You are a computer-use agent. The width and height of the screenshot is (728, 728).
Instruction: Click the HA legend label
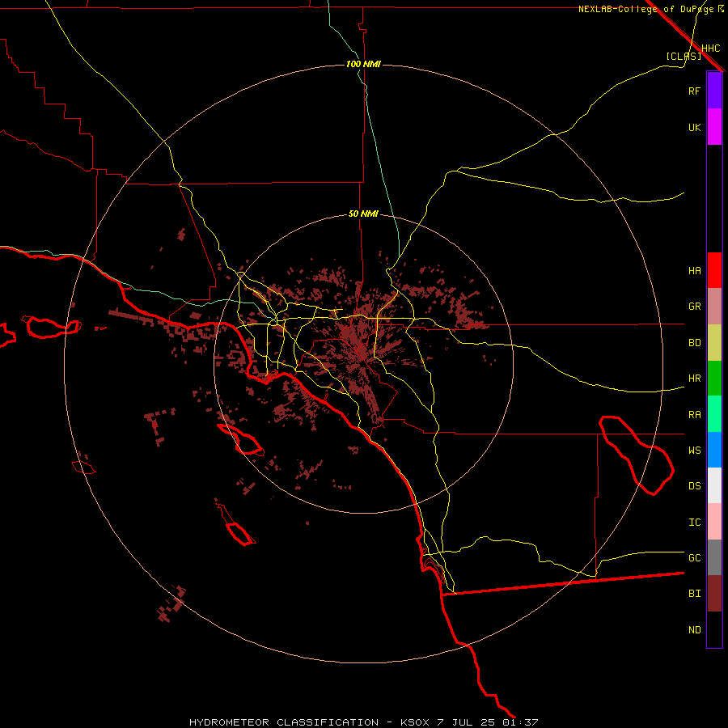(694, 270)
